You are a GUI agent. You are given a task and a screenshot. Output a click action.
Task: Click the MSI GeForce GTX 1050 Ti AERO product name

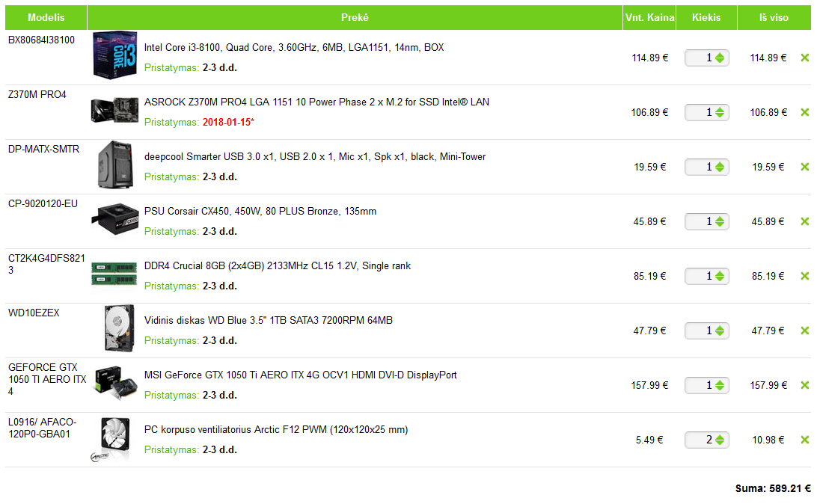301,375
